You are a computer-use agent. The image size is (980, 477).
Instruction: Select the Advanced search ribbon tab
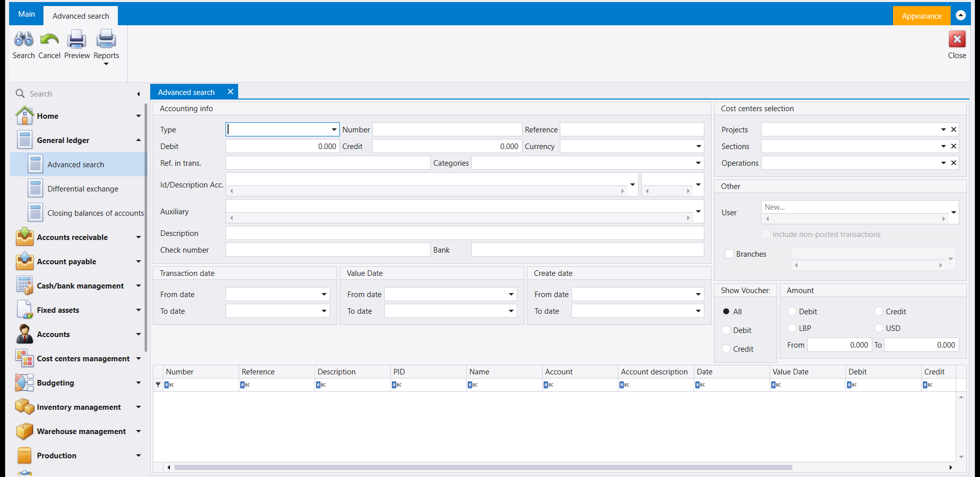(81, 16)
